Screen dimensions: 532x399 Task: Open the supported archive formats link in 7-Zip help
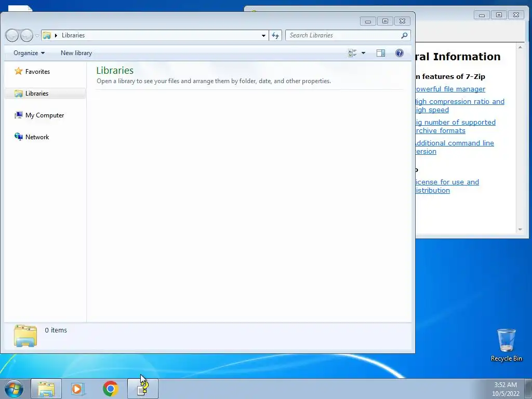coord(455,126)
